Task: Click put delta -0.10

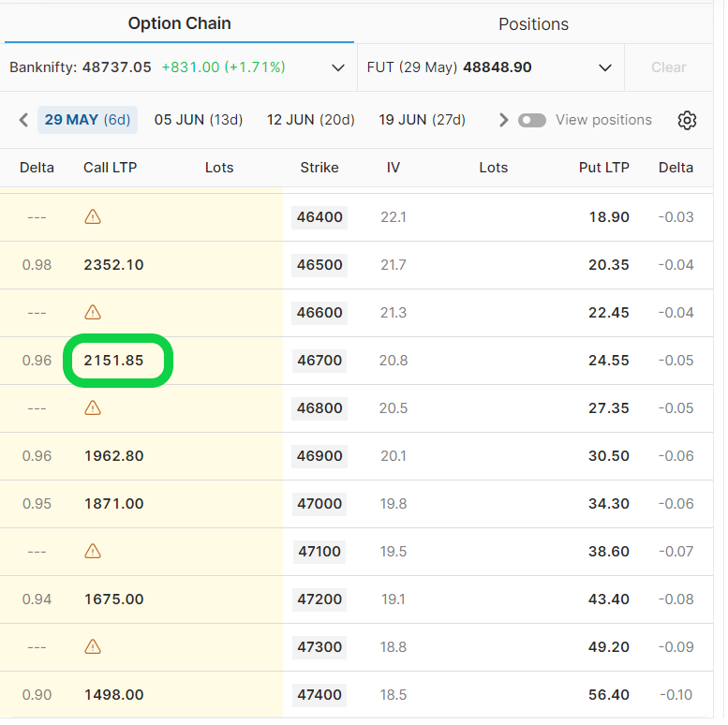Action: tap(676, 695)
